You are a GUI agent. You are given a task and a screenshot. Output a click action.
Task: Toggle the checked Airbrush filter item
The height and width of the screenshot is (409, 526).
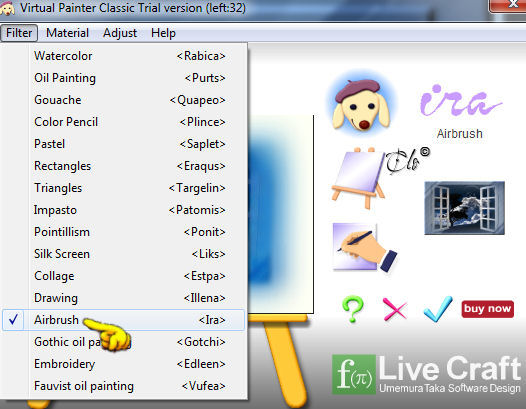coord(123,320)
